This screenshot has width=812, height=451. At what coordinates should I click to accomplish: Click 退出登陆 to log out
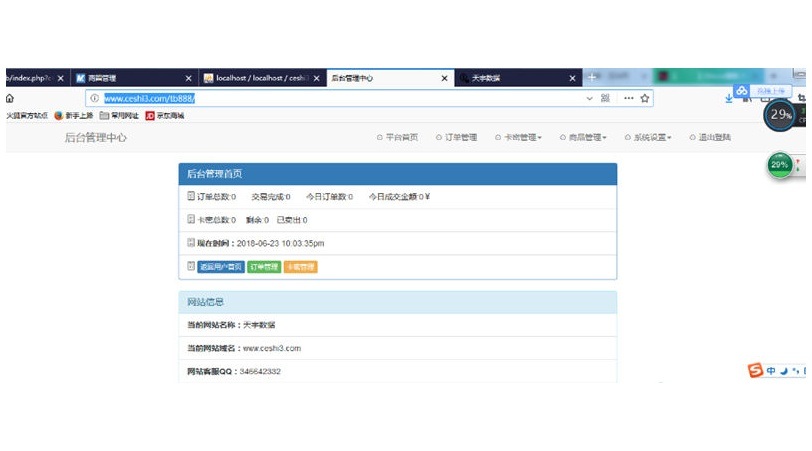[710, 137]
